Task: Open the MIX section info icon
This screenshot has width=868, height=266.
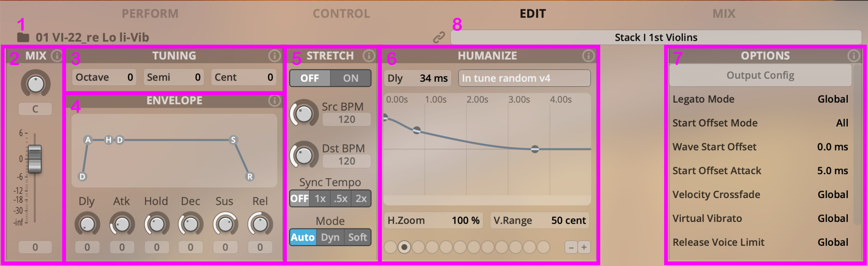Action: (57, 56)
